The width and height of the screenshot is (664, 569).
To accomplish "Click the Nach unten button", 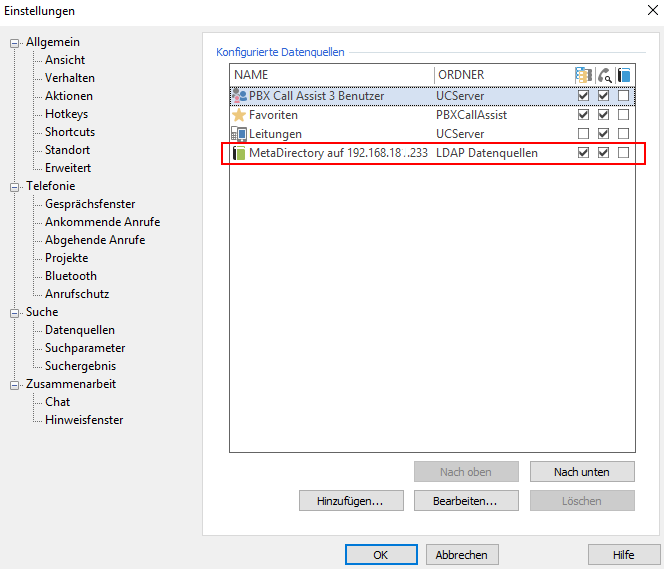I will click(581, 472).
